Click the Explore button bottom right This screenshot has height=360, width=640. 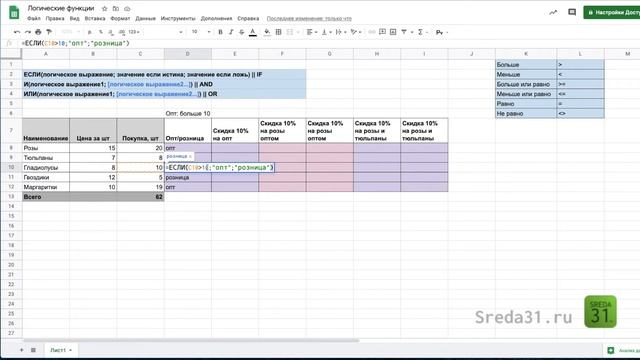[x=621, y=350]
